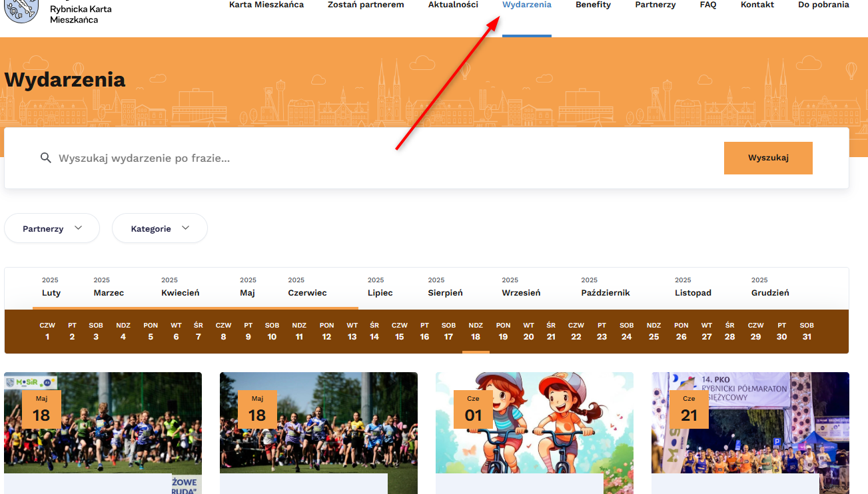Screen dimensions: 868x494
Task: Select the month Grudzień 2025
Action: (x=770, y=287)
